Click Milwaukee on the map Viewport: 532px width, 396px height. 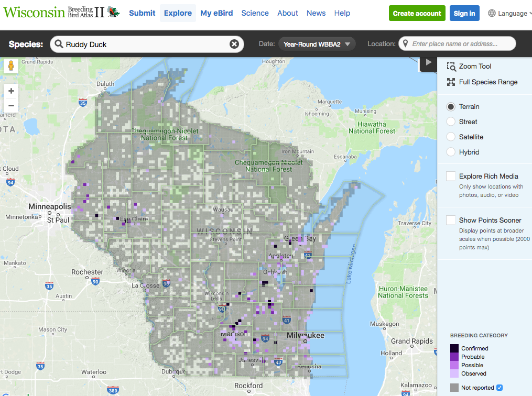306,335
